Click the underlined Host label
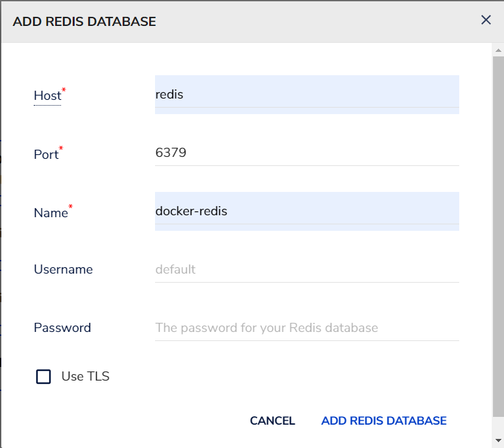Viewport: 504px width, 448px height. click(47, 95)
